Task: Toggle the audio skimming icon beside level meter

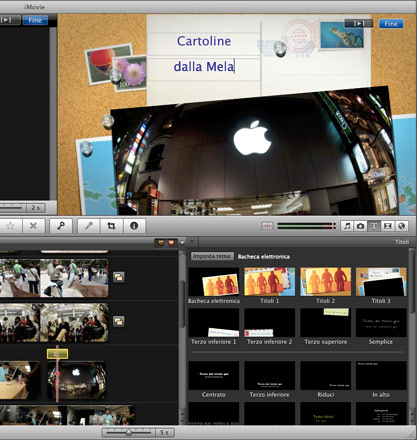Action: point(267,226)
